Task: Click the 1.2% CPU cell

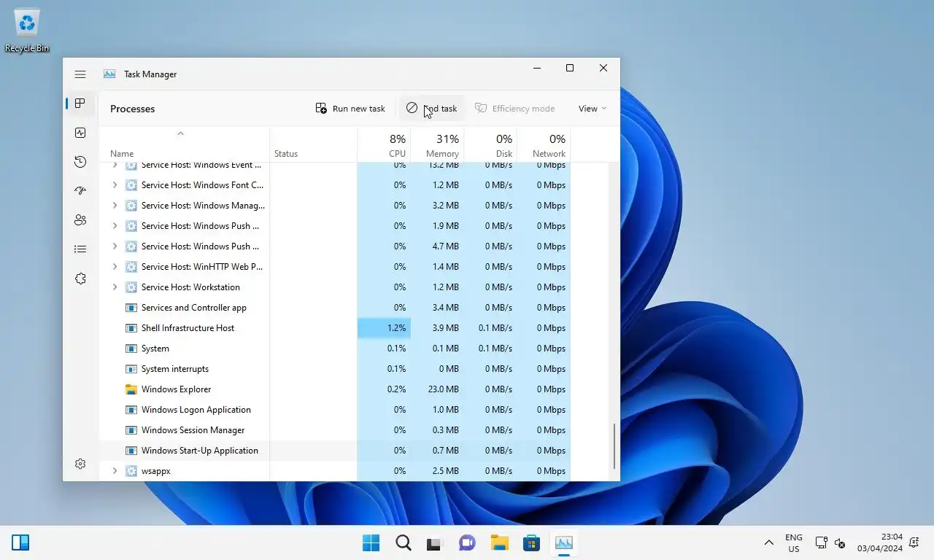Action: tap(384, 328)
